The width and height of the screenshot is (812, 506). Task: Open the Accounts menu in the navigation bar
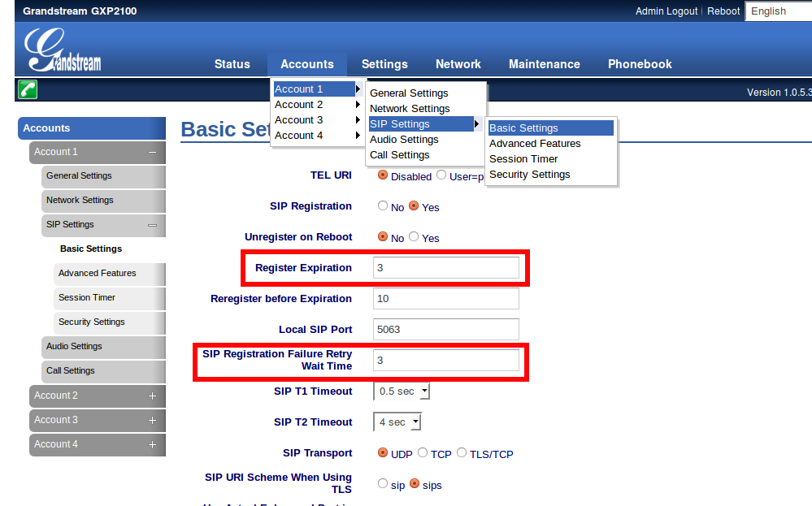tap(307, 64)
